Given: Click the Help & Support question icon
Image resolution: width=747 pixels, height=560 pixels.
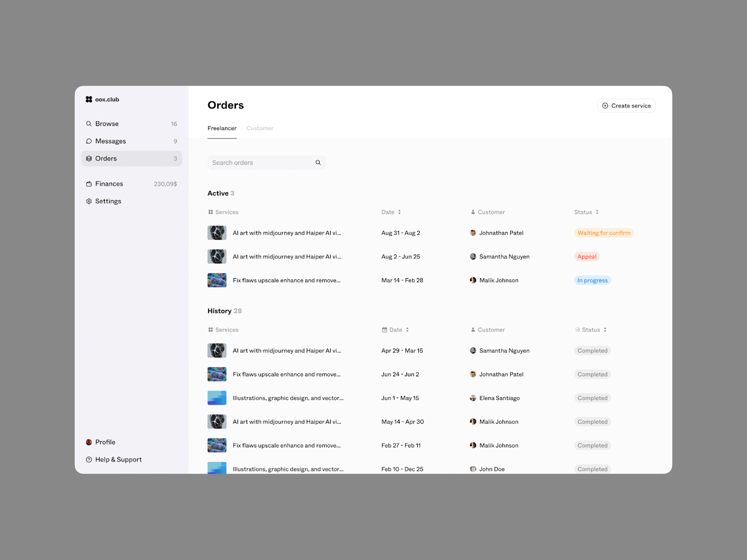Looking at the screenshot, I should [x=89, y=460].
